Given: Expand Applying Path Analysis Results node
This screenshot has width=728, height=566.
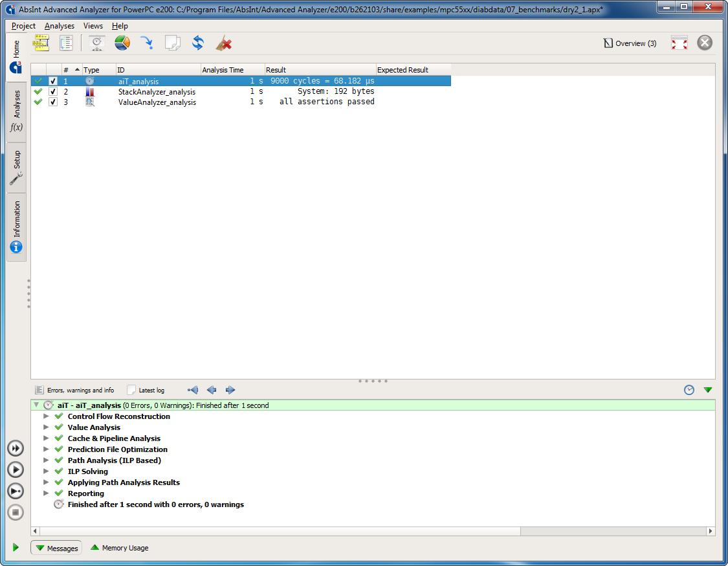Looking at the screenshot, I should tap(46, 482).
